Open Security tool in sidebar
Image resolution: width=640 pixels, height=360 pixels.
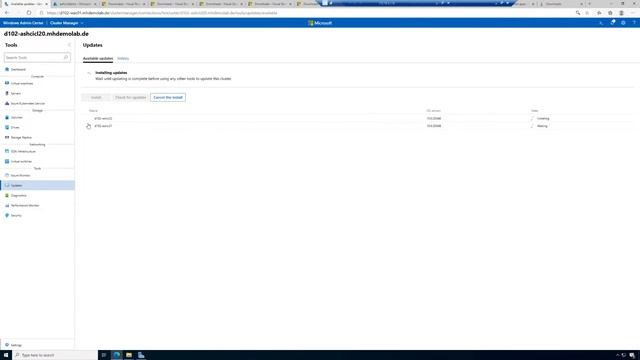[x=16, y=216]
